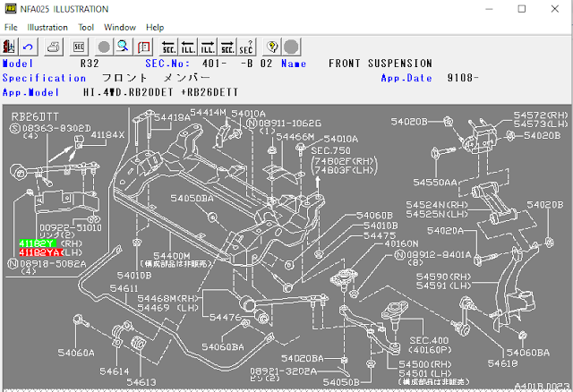The image size is (573, 392).
Task: Click part number 08921-3202A label
Action: (283, 371)
